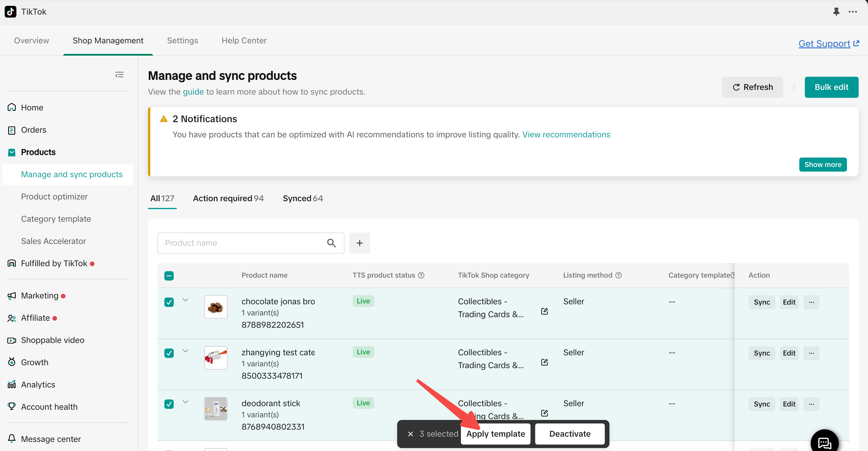The width and height of the screenshot is (868, 451).
Task: Uncheck the chocolate jonas bro checkbox
Action: [x=169, y=302]
